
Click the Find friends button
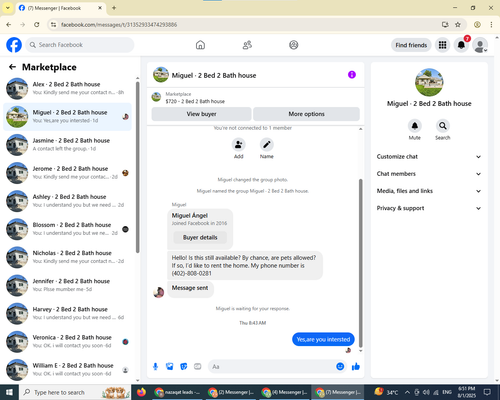tap(411, 45)
